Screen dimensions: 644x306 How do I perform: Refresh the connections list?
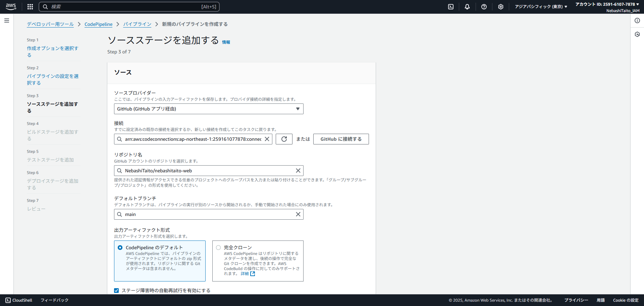(x=284, y=139)
